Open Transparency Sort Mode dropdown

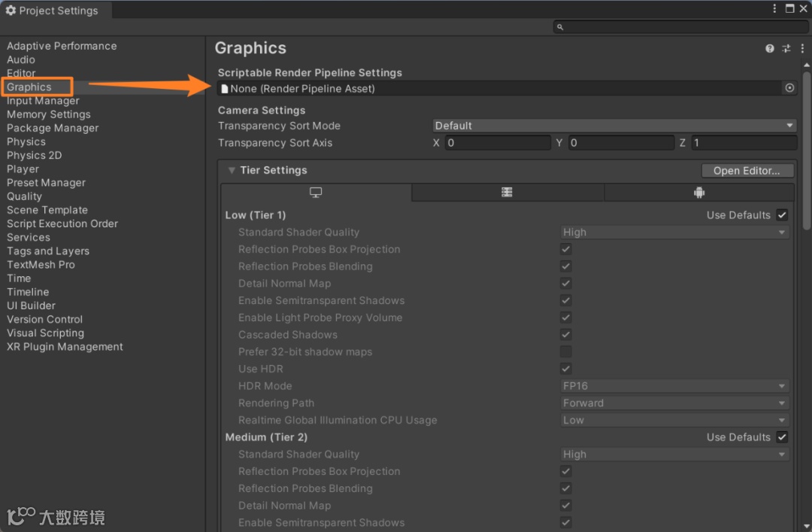614,126
